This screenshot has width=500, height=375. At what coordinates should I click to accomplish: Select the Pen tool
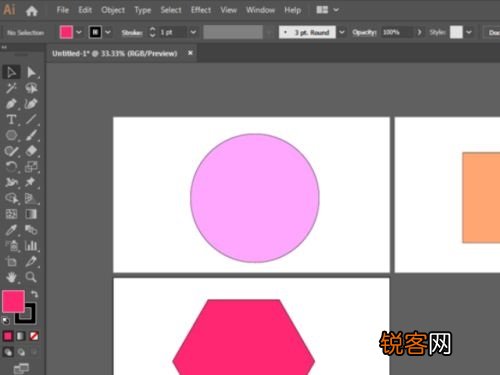11,104
